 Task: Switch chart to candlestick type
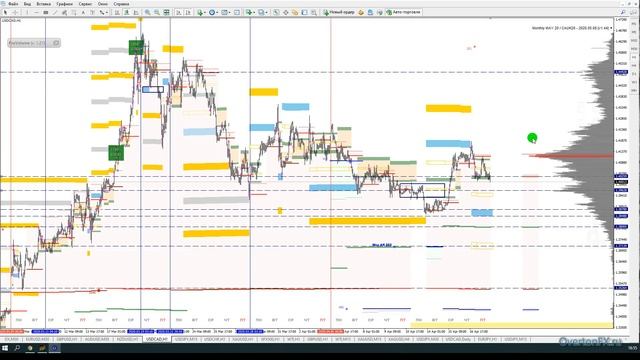click(x=127, y=12)
